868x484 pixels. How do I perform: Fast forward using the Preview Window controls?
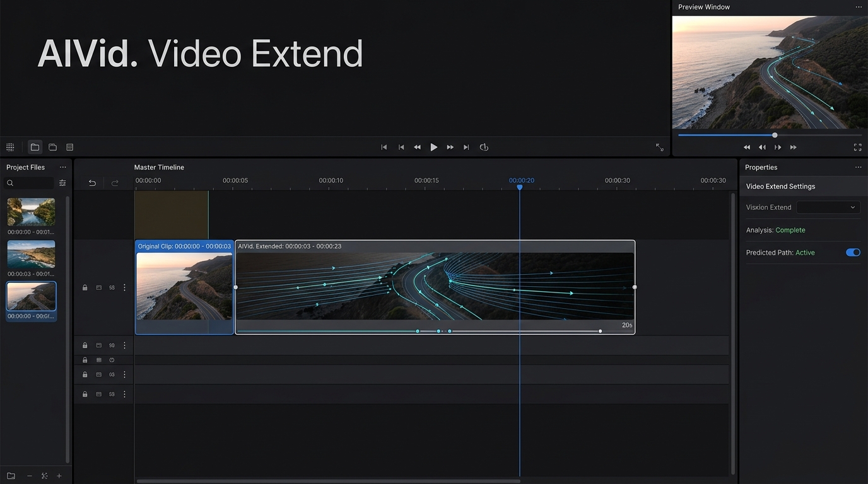793,147
